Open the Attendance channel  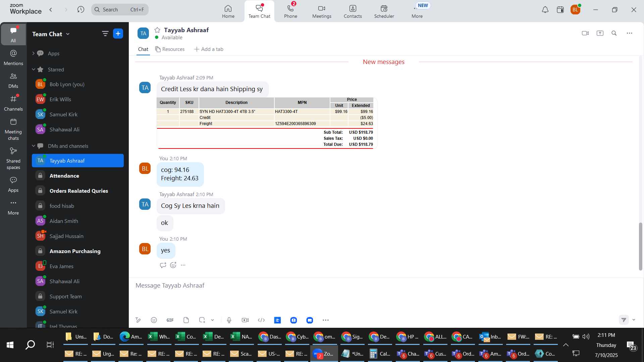(78, 176)
